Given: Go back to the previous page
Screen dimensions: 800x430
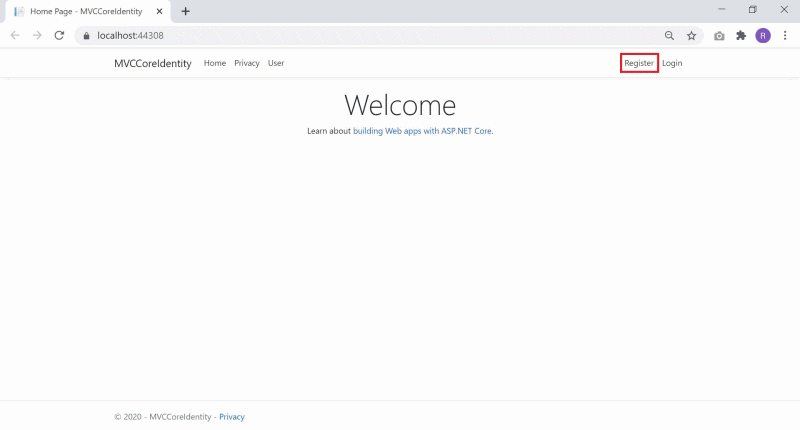Looking at the screenshot, I should [15, 35].
